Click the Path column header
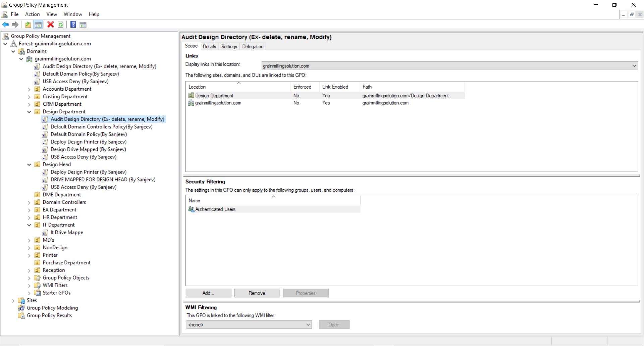Image resolution: width=644 pixels, height=346 pixels. (412, 87)
